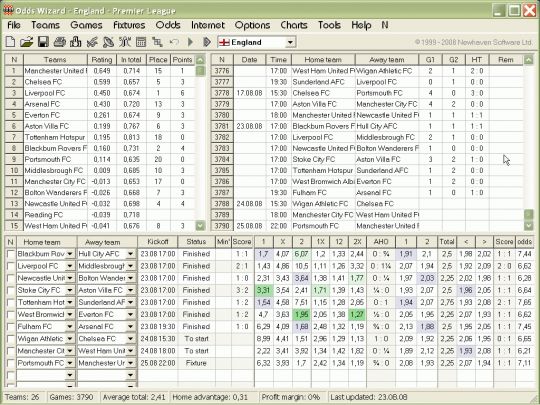This screenshot has width=540, height=405.
Task: Click the single play arrow icon
Action: [190, 42]
